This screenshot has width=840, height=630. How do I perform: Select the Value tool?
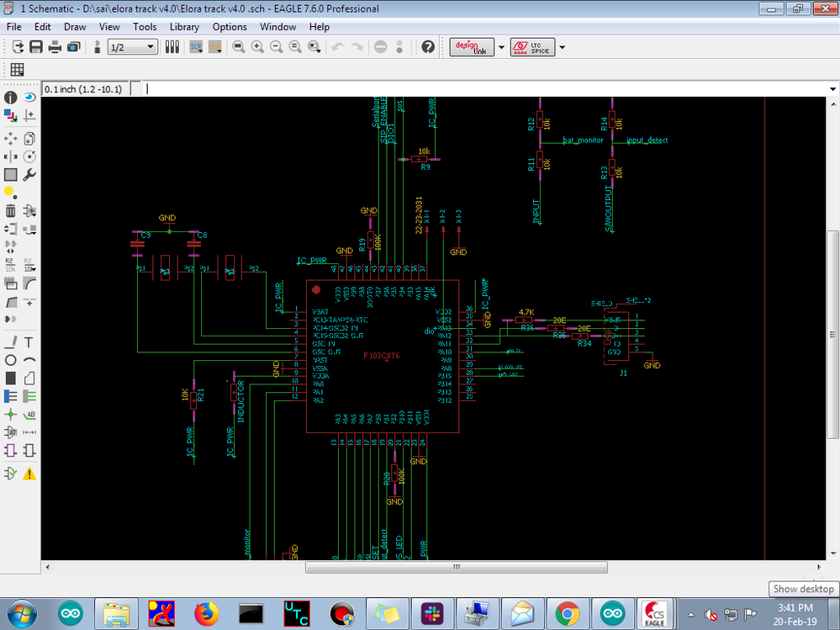(29, 265)
